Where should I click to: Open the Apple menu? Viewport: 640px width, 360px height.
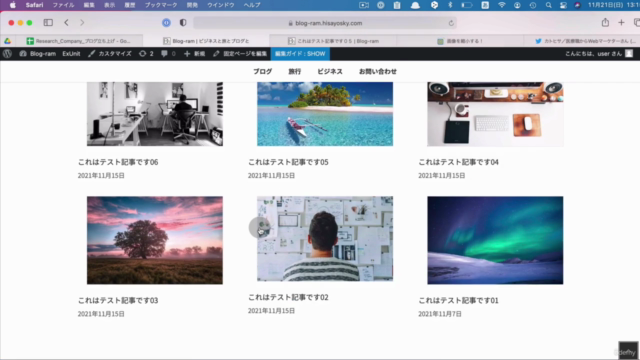13,5
